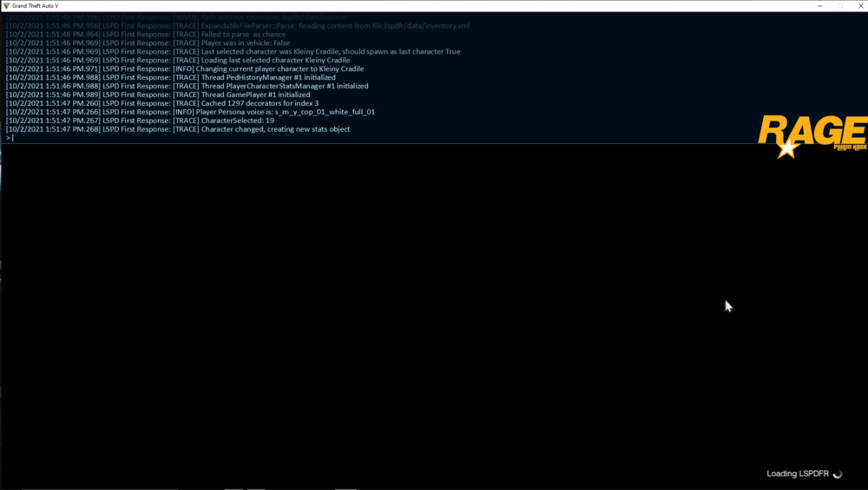This screenshot has width=868, height=490.
Task: Click log line 'Thread GamePlayer #1 initialized'
Action: (x=158, y=95)
